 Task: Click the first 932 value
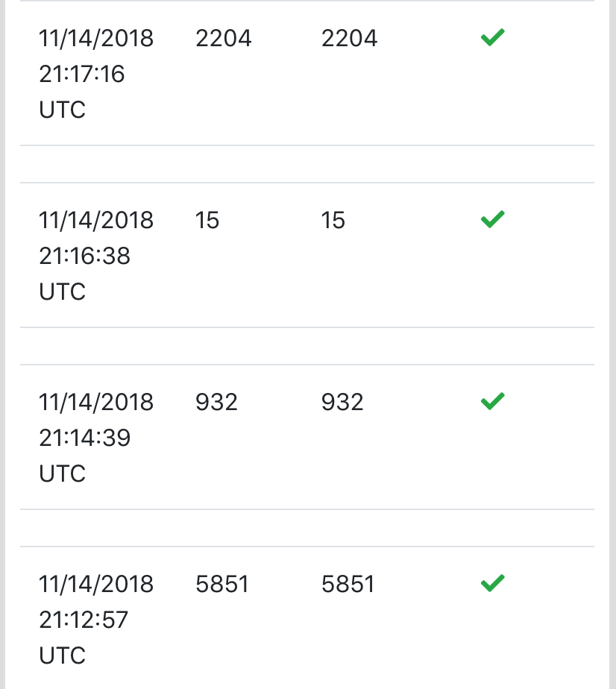216,402
